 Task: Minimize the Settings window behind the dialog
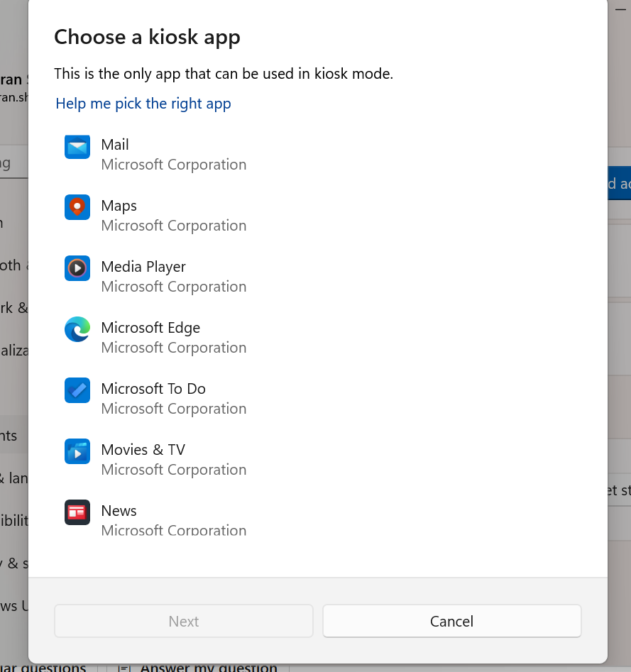pos(621,9)
